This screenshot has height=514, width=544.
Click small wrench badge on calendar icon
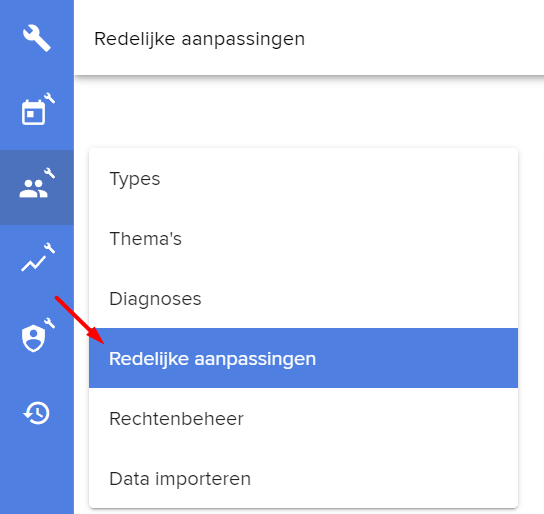49,98
